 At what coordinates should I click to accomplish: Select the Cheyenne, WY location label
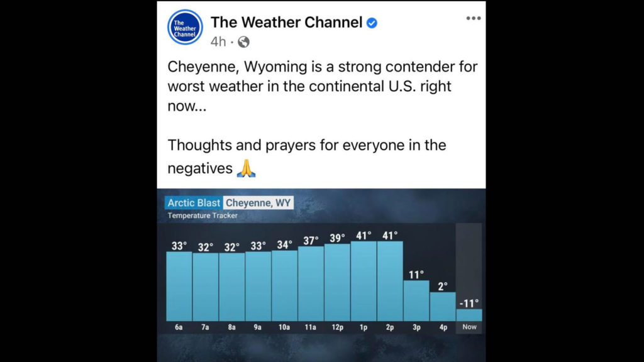(258, 203)
